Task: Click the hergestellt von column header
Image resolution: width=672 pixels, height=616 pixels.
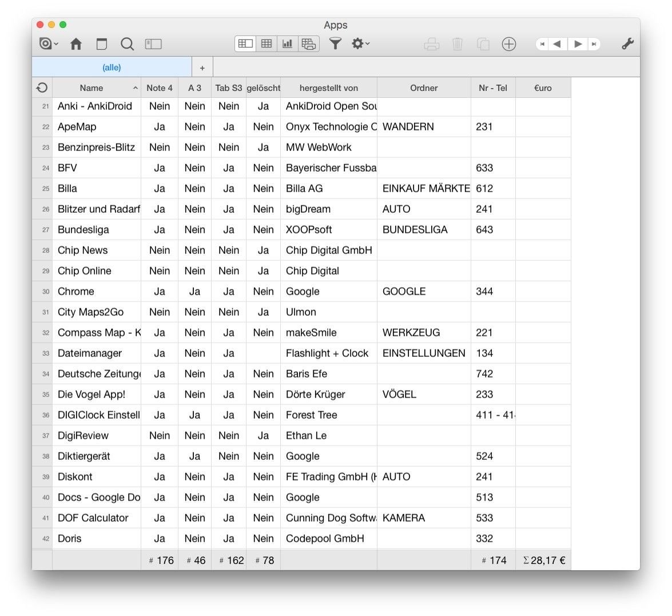Action: point(329,88)
